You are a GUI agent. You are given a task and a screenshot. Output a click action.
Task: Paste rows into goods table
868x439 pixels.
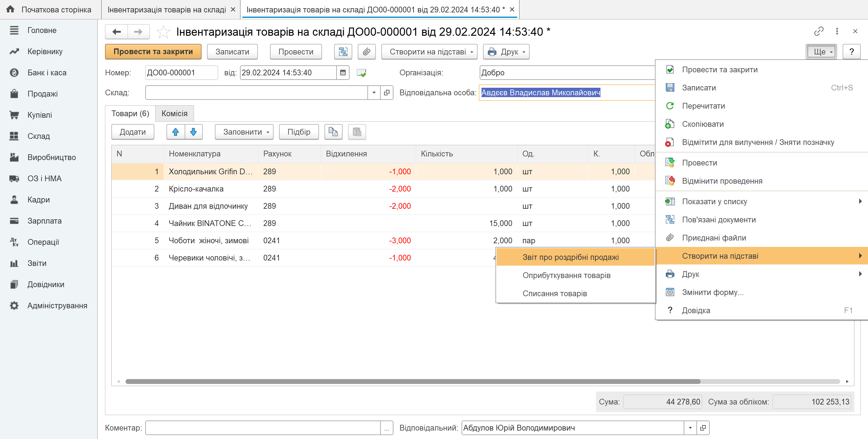click(357, 132)
